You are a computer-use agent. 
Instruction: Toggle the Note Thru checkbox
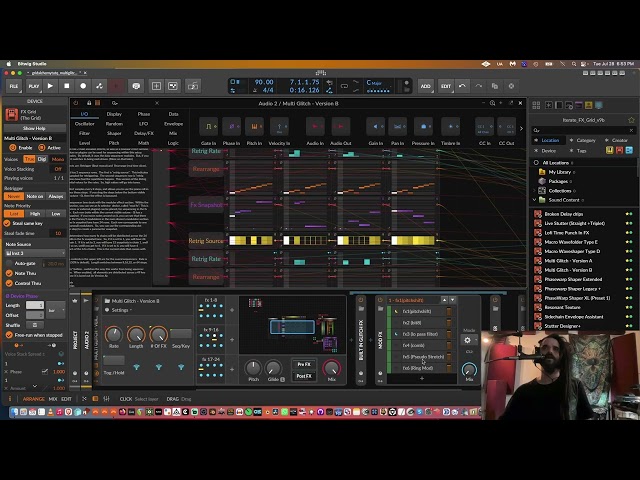pos(9,273)
